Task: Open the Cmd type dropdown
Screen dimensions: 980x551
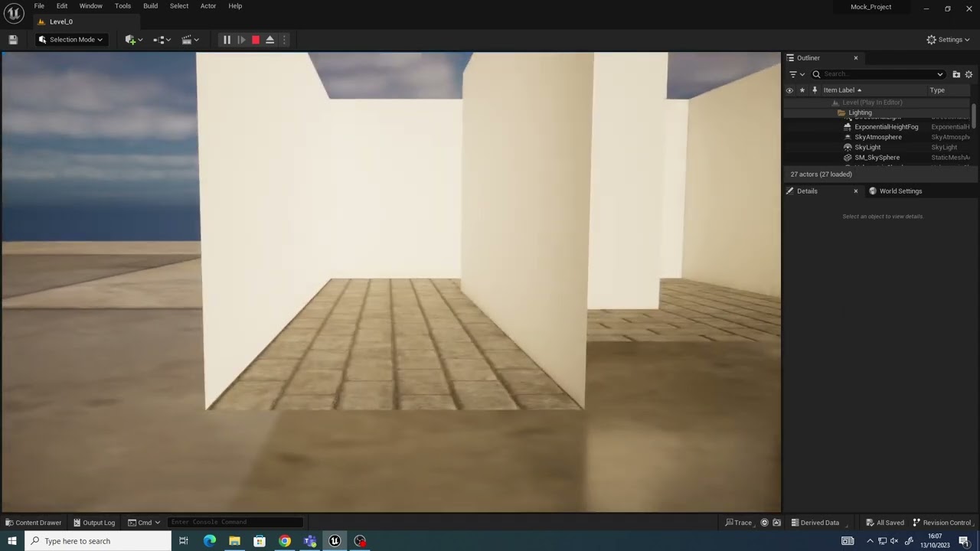Action: click(144, 523)
